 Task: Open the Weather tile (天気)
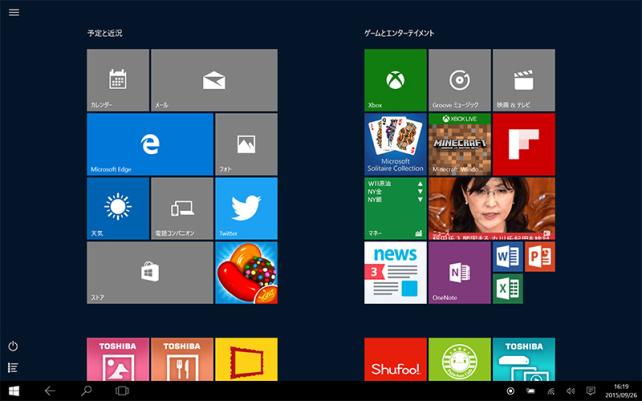118,208
